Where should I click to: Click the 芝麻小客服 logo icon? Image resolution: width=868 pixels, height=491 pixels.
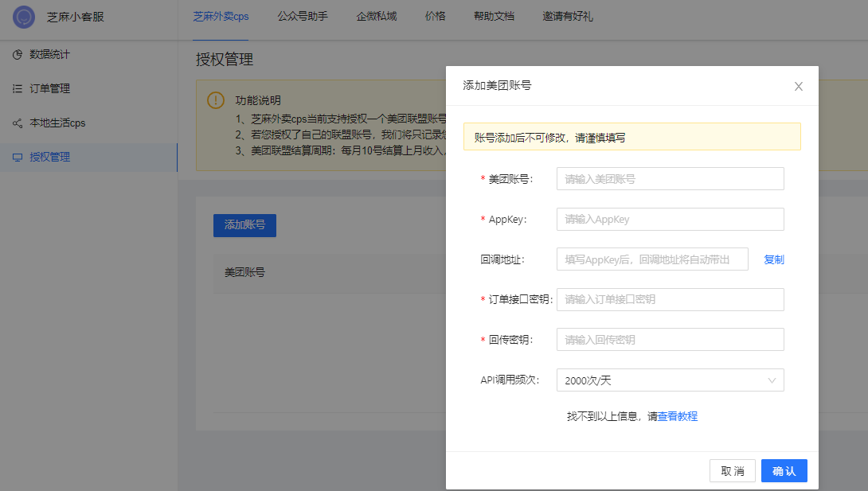click(24, 17)
